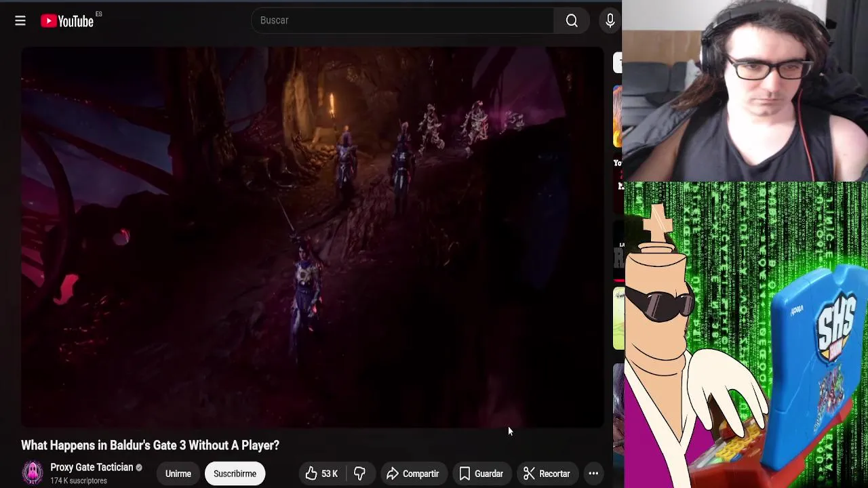The width and height of the screenshot is (868, 488).
Task: Join the channel with Unirme
Action: click(178, 474)
